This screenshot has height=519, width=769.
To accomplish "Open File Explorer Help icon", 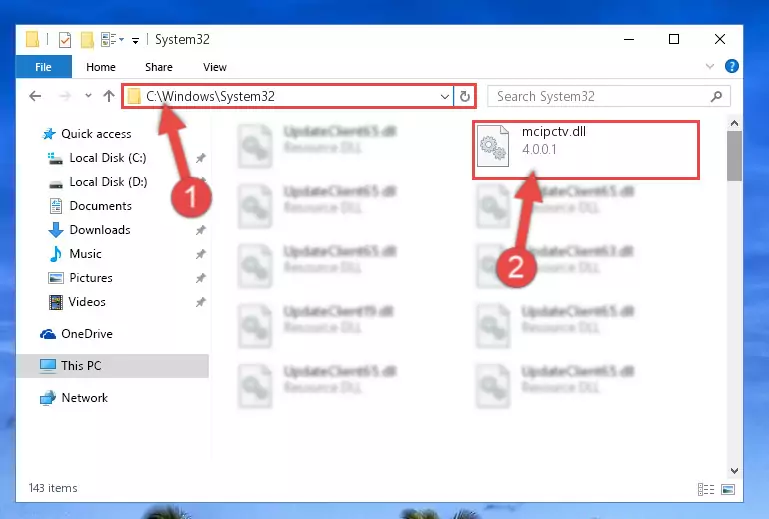I will 731,66.
